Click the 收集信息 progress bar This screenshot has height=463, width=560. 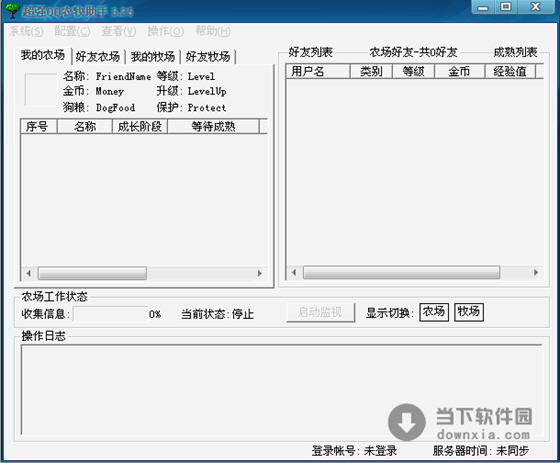110,314
